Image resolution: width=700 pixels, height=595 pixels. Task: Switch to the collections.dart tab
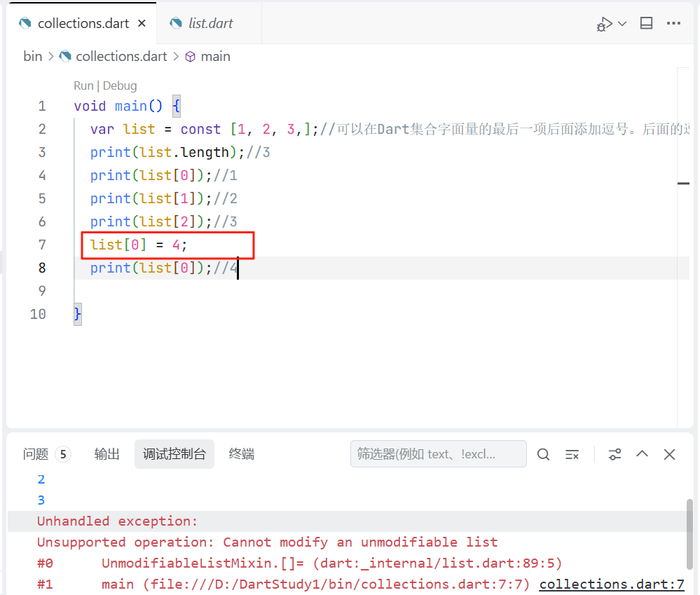83,23
